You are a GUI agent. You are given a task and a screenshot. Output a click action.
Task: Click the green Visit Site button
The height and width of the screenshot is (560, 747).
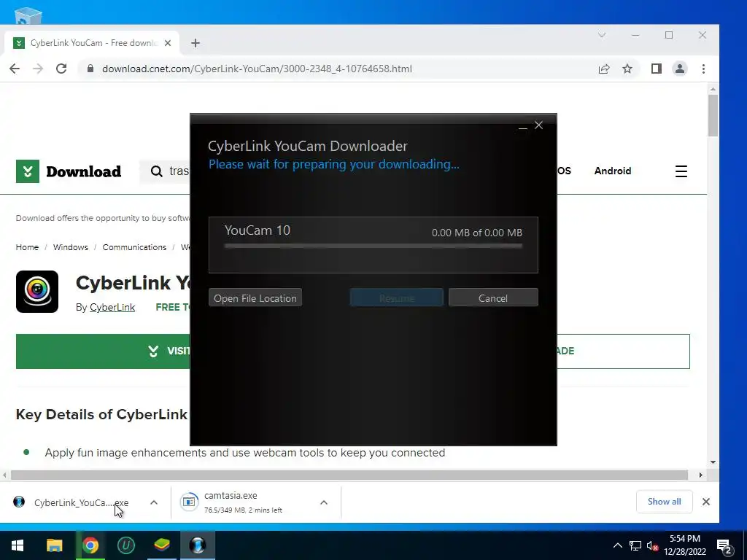(x=103, y=351)
